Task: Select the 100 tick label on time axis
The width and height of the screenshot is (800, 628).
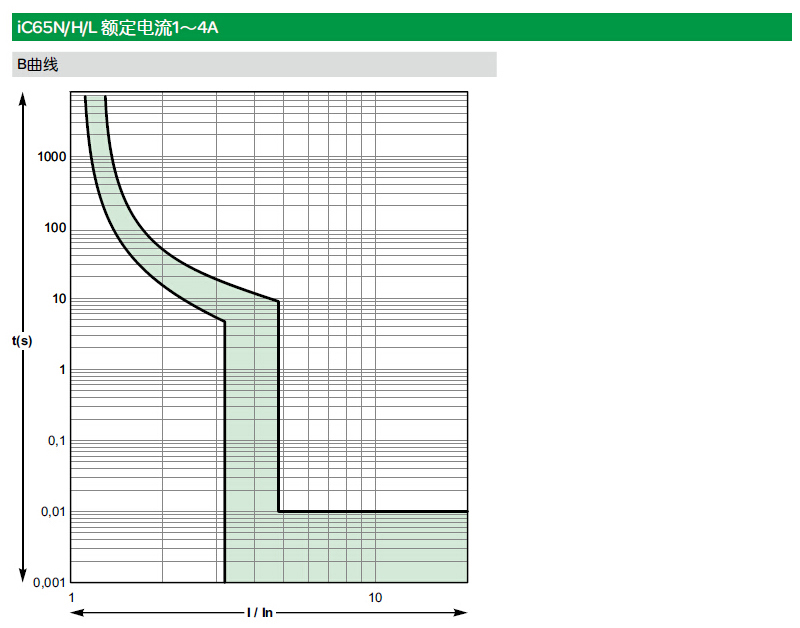Action: (x=55, y=228)
